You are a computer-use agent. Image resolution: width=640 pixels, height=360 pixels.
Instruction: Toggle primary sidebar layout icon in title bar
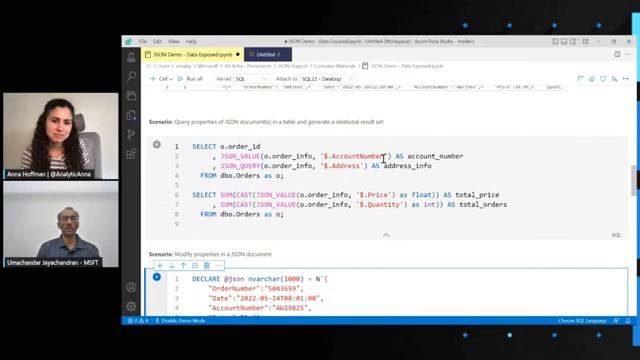[555, 41]
